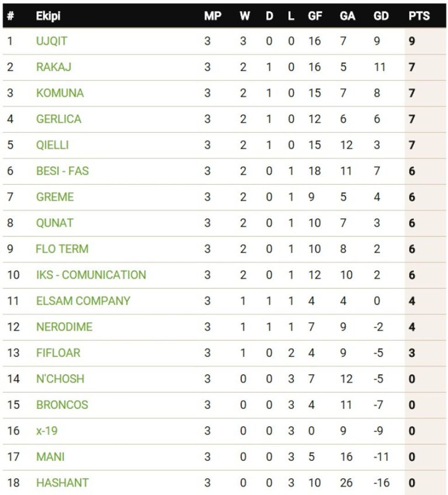Open the MANI team link
This screenshot has width=448, height=495.
pos(50,457)
